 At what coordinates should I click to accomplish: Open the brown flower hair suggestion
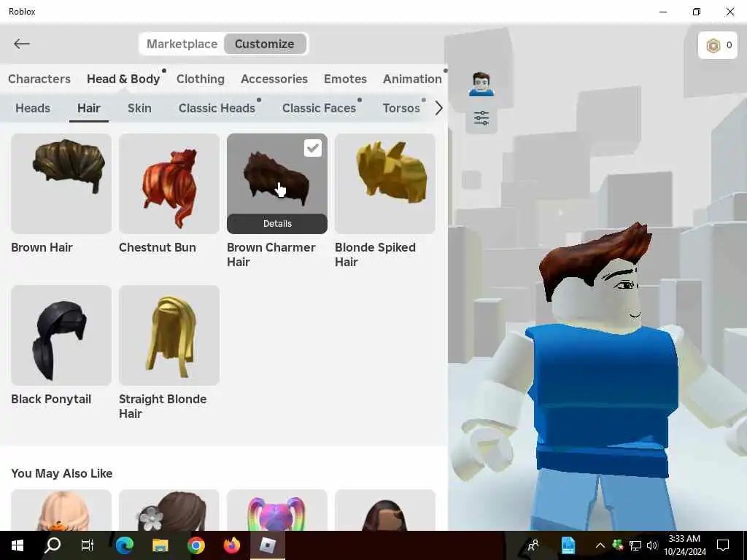pyautogui.click(x=169, y=510)
